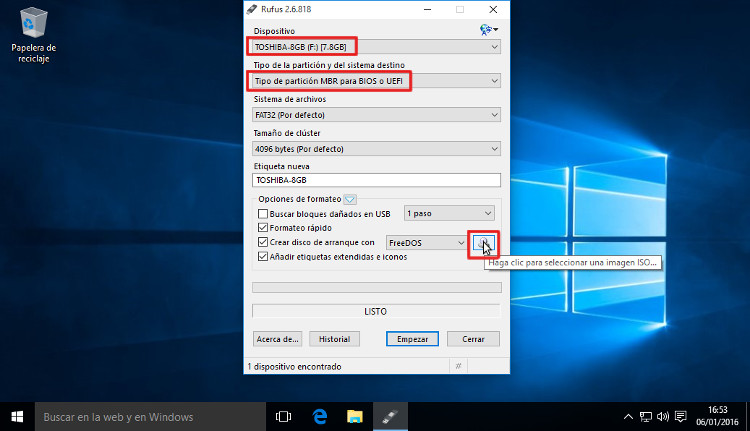Click the 'Etiqueta nueva' text field

coord(376,180)
